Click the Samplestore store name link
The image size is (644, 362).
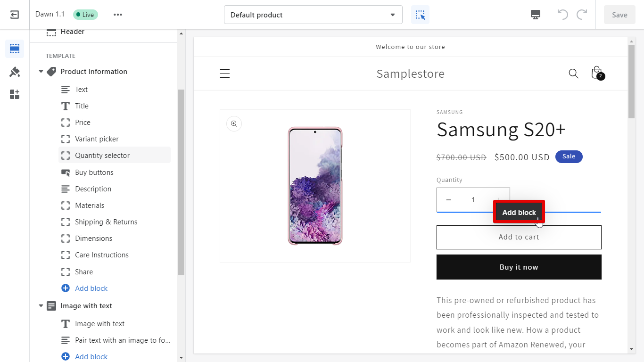click(x=410, y=74)
